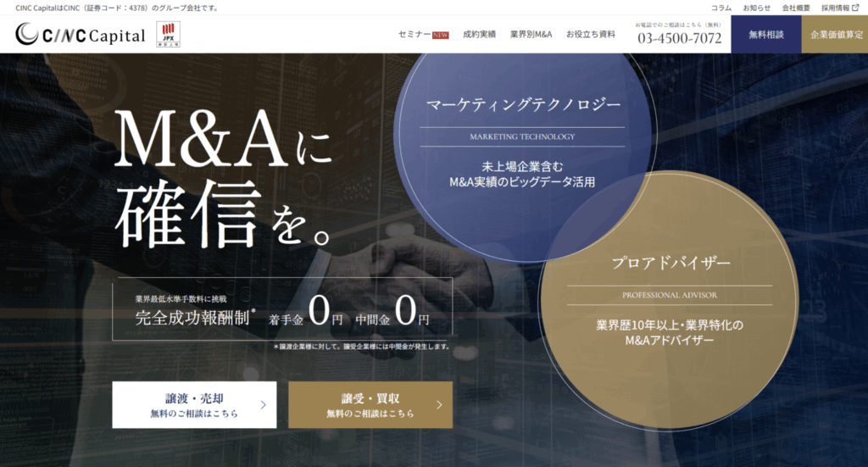The width and height of the screenshot is (868, 467).
Task: Click the JPX listing badge icon
Action: pyautogui.click(x=168, y=35)
